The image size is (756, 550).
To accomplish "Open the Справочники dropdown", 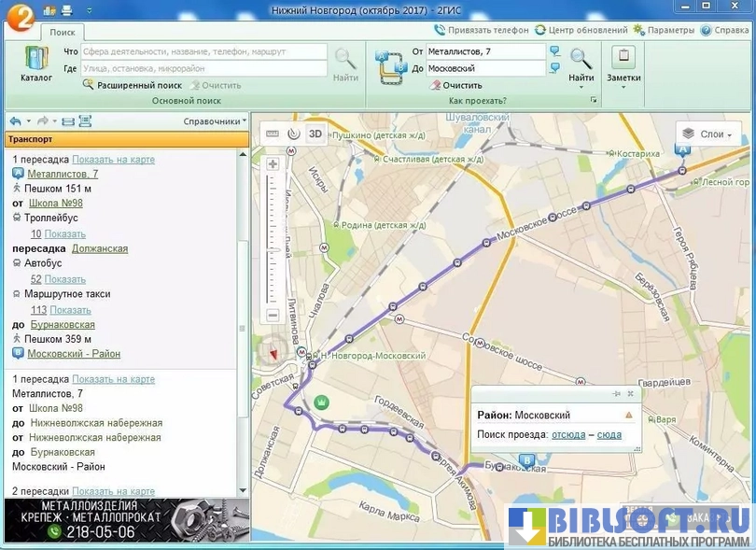I will click(215, 120).
